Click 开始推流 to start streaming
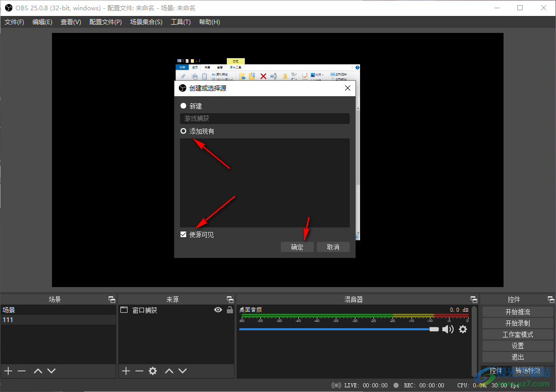Screen dimensions: 556x392 coord(518,312)
